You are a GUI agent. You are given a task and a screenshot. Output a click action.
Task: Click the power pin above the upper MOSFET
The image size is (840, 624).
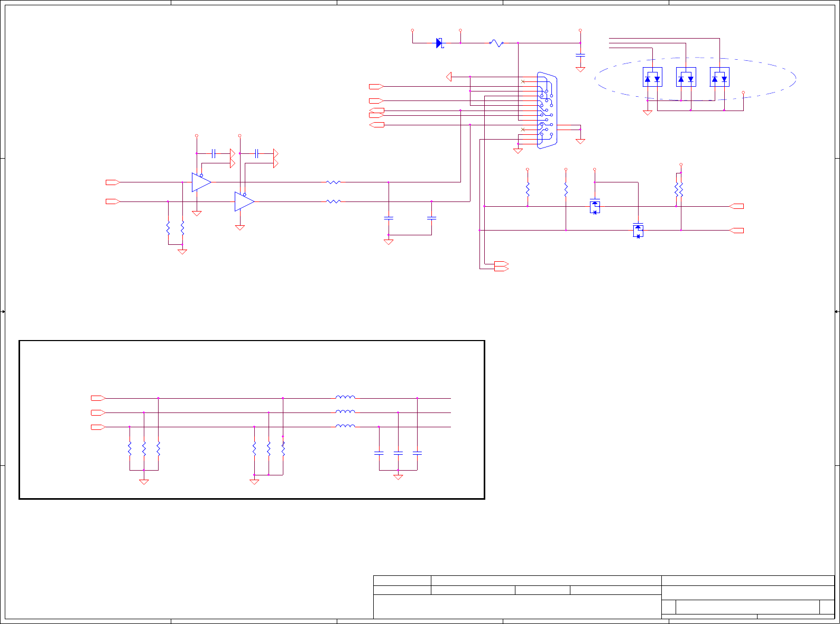pos(595,170)
